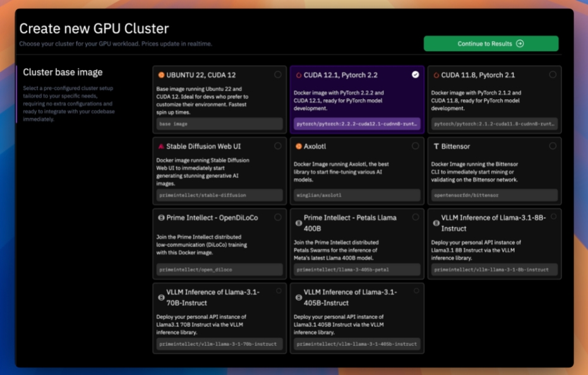Click the vllm-llama-3-1-8b-instruct image tag
Viewport: 588px width, 375px height.
495,269
